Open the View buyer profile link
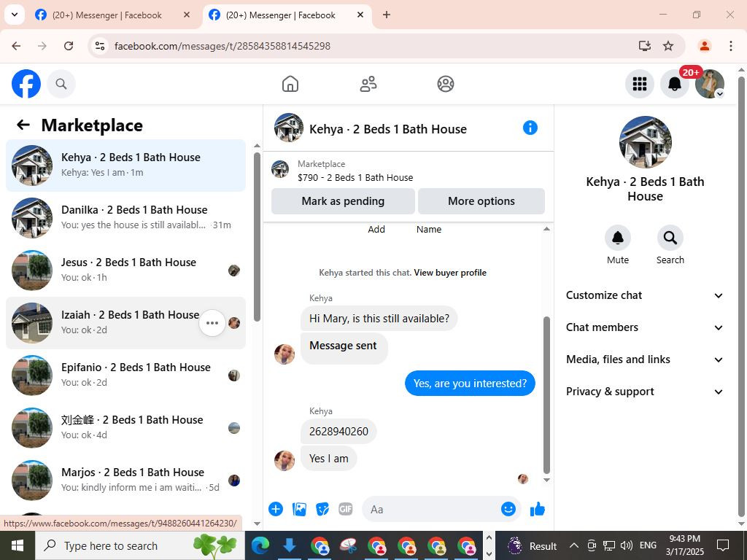This screenshot has width=747, height=560. 449,273
